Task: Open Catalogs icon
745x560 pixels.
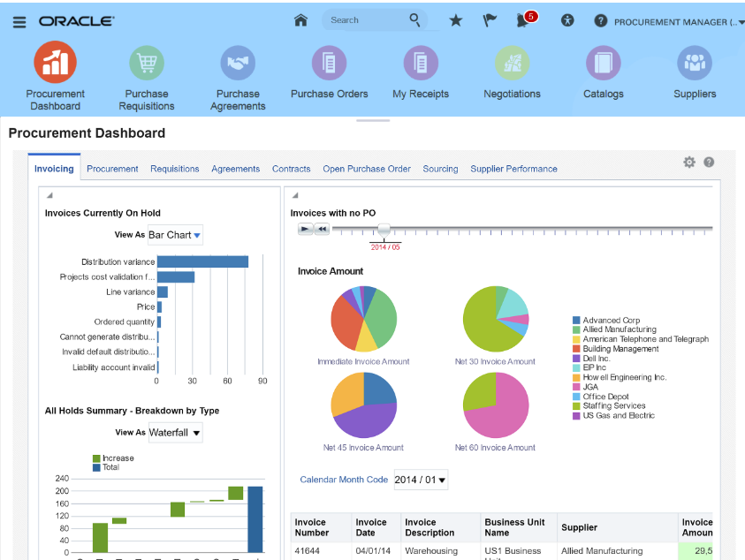Action: [604, 63]
